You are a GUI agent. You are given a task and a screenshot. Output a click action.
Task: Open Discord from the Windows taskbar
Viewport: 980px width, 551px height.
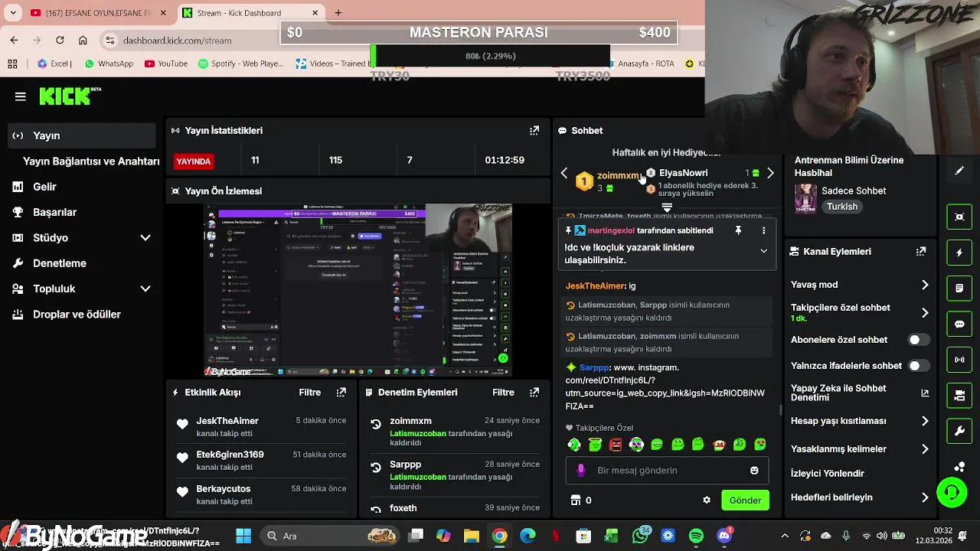(724, 536)
